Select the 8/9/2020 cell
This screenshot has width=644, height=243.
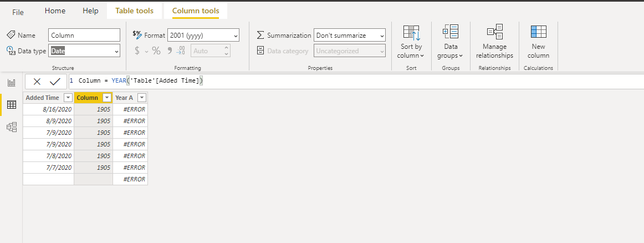pos(48,121)
